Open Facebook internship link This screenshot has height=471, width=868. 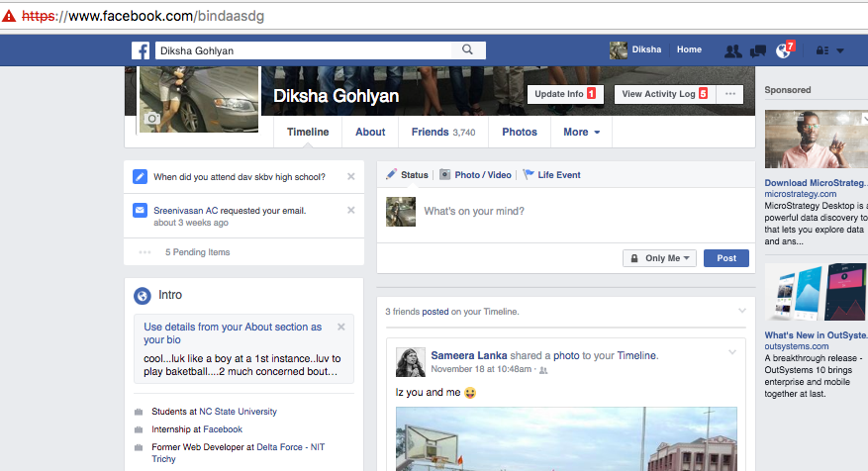(223, 429)
